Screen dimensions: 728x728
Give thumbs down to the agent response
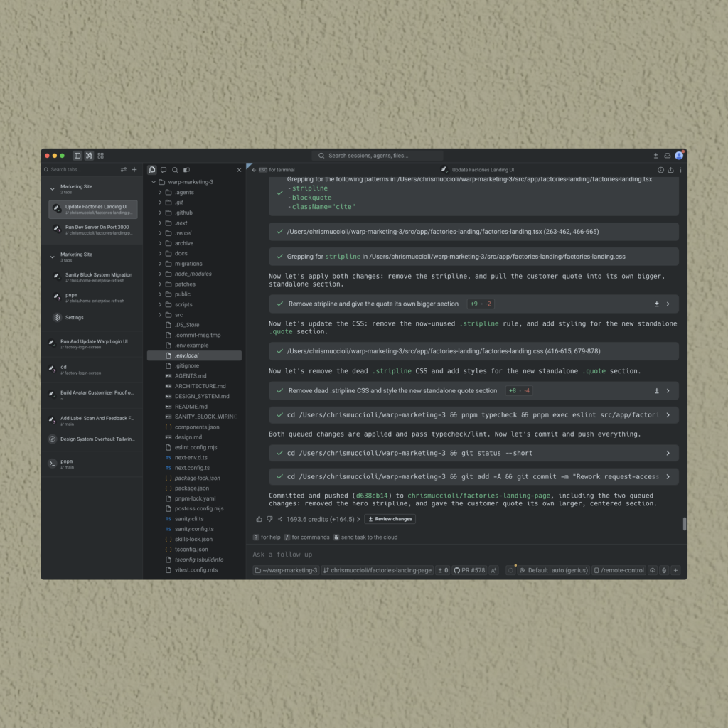pos(269,519)
